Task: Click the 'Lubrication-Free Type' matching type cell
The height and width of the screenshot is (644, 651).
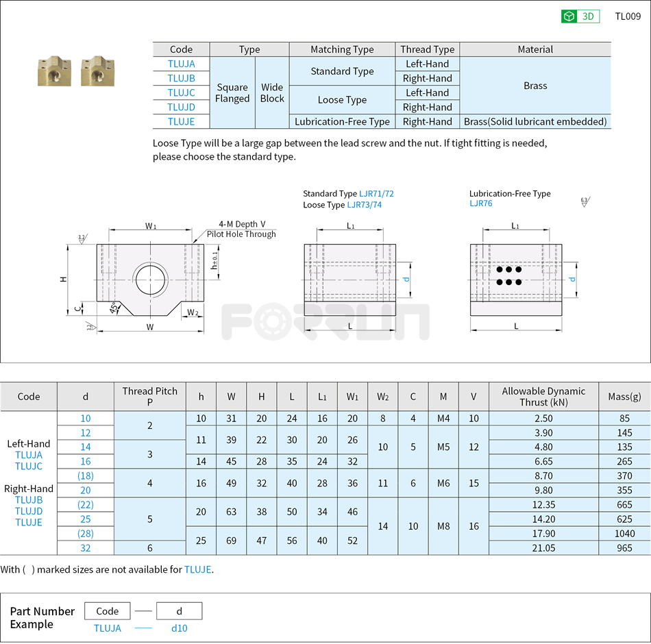Action: [342, 122]
